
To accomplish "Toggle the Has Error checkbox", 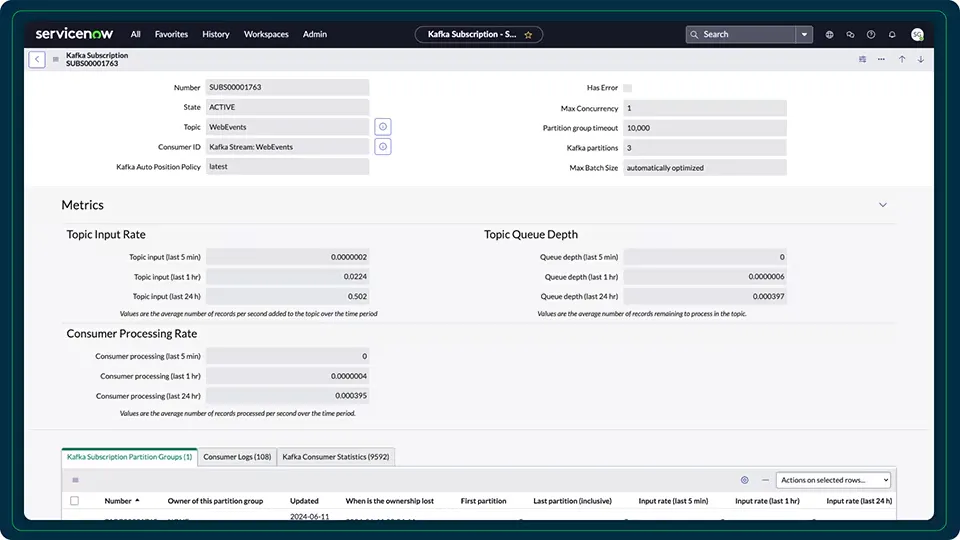I will tap(628, 88).
